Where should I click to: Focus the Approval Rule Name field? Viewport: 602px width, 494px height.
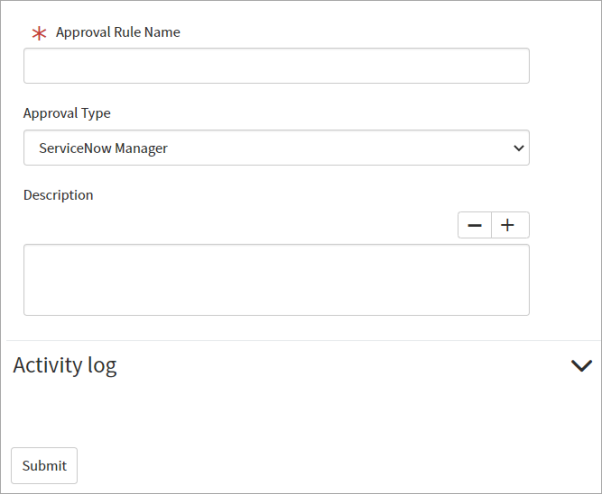276,66
